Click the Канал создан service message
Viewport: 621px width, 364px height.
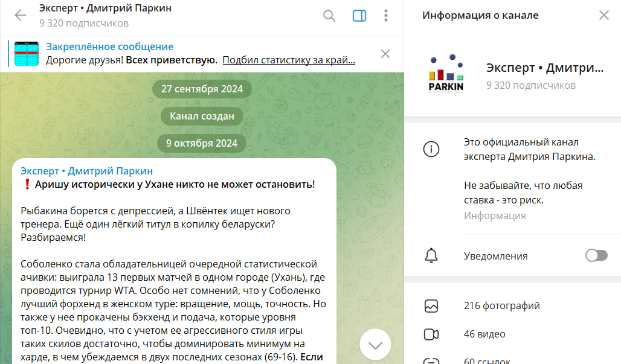[x=202, y=117]
